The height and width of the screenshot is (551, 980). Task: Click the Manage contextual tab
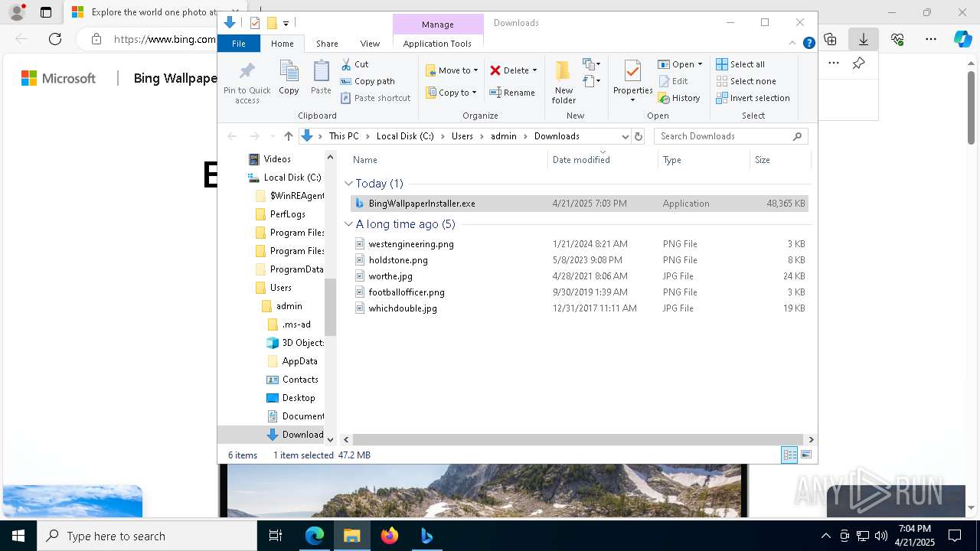[438, 24]
